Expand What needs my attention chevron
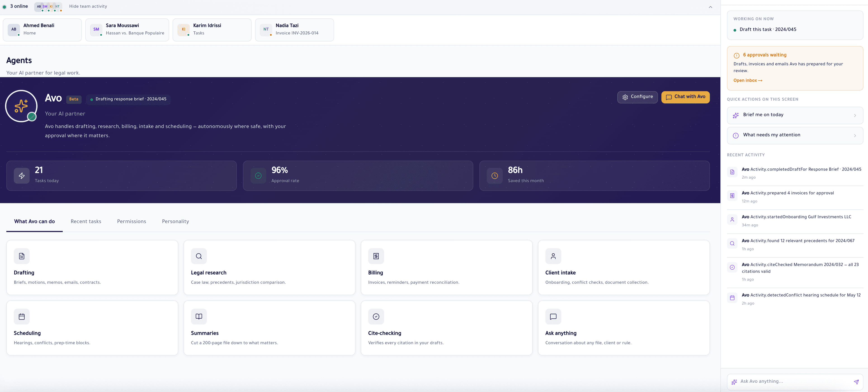 (855, 136)
